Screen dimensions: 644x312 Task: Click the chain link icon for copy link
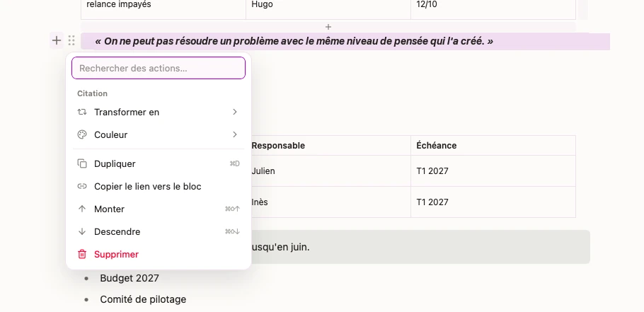[x=82, y=186]
